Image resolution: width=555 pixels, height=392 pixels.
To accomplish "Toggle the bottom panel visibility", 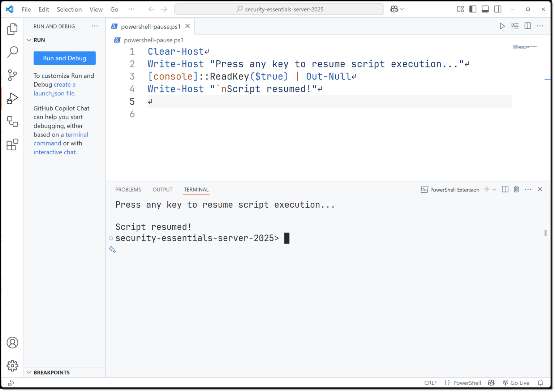I will (x=485, y=9).
